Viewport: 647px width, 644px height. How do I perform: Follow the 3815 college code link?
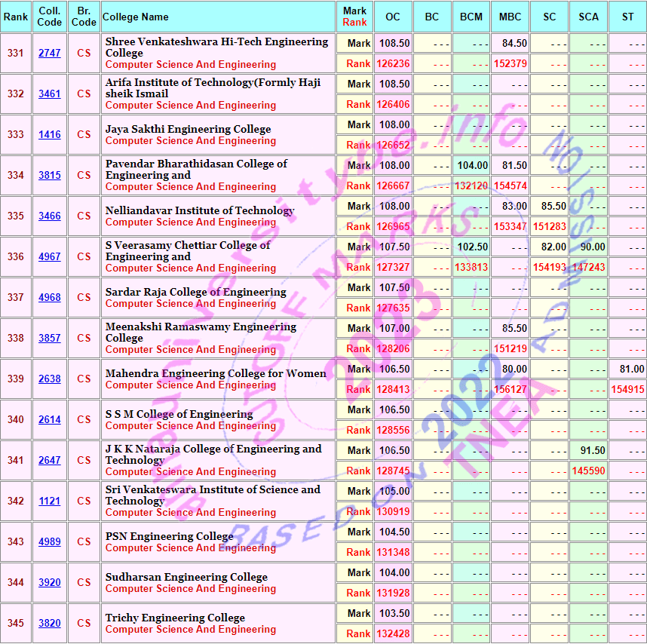point(50,176)
